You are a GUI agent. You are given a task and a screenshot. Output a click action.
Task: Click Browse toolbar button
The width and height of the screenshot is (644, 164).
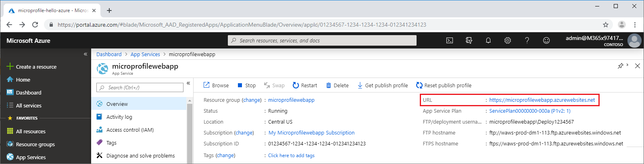click(x=216, y=85)
